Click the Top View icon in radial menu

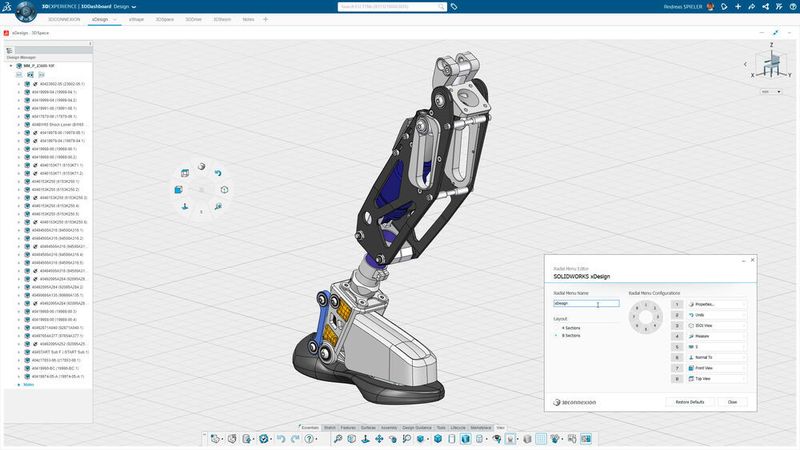(185, 173)
